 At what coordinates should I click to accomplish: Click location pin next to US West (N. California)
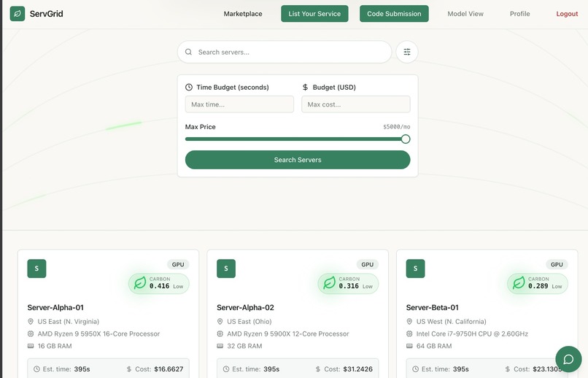[x=409, y=322]
